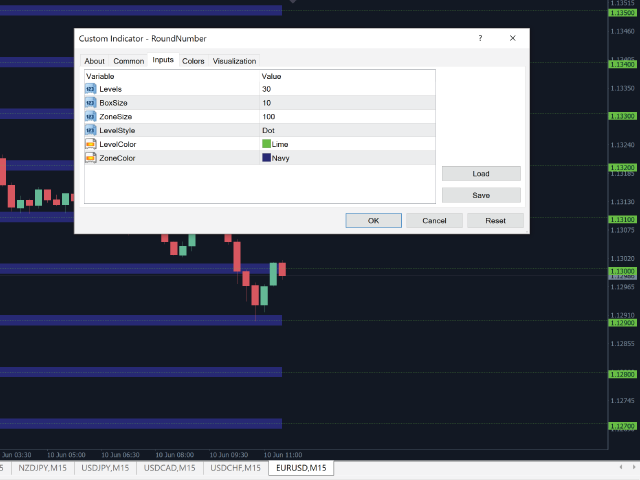640x480 pixels.
Task: Click the LevelStyle variable icon
Action: coord(90,131)
